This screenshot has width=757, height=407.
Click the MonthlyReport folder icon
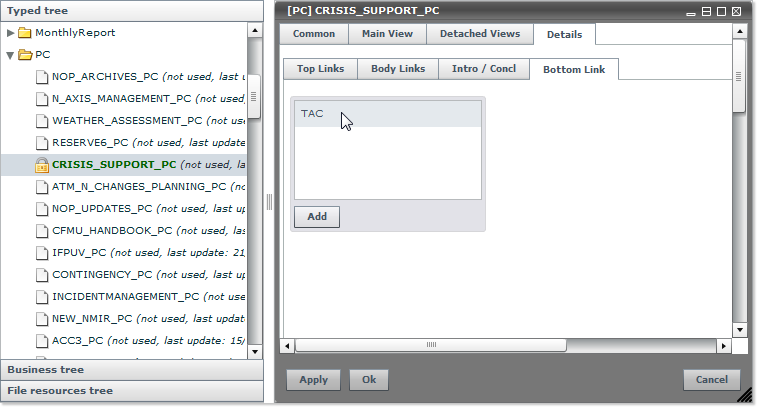pos(25,33)
